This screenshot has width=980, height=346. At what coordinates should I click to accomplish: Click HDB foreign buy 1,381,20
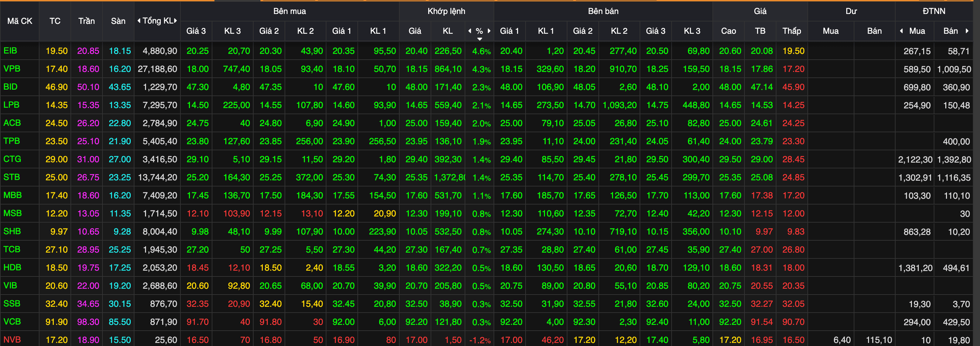point(915,268)
